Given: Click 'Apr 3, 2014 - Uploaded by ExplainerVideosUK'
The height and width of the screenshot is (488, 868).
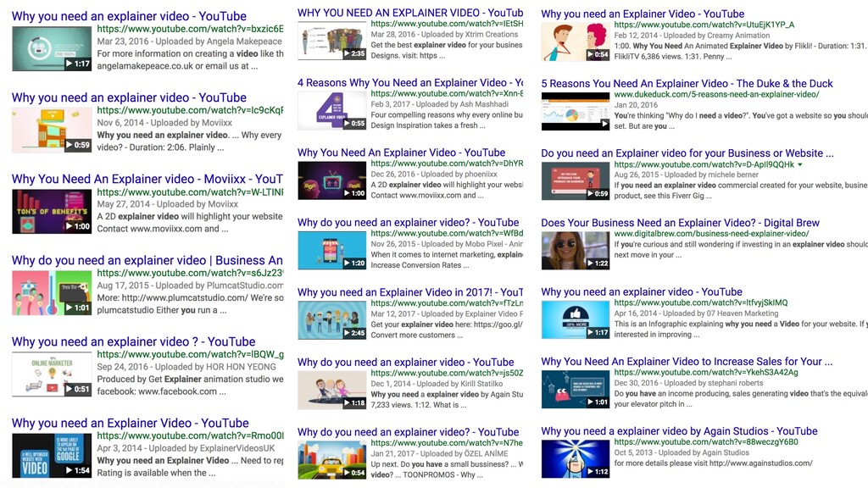Looking at the screenshot, I should pos(186,448).
